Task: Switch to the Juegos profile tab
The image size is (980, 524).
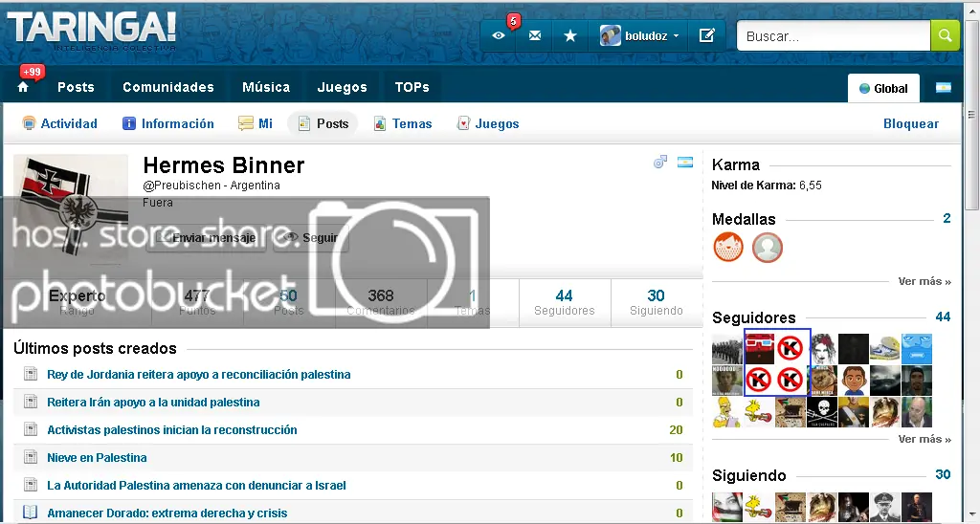Action: click(488, 123)
